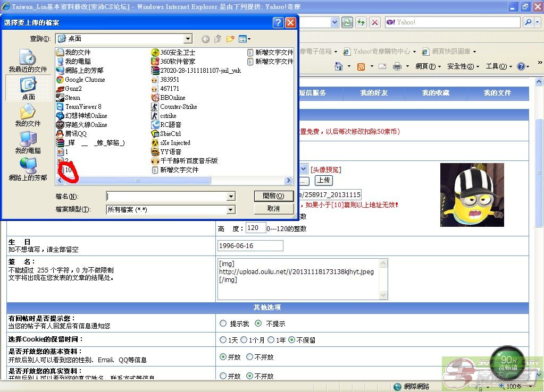Choose 1年 cookie retention radio option
The image size is (544, 392).
coord(271,340)
